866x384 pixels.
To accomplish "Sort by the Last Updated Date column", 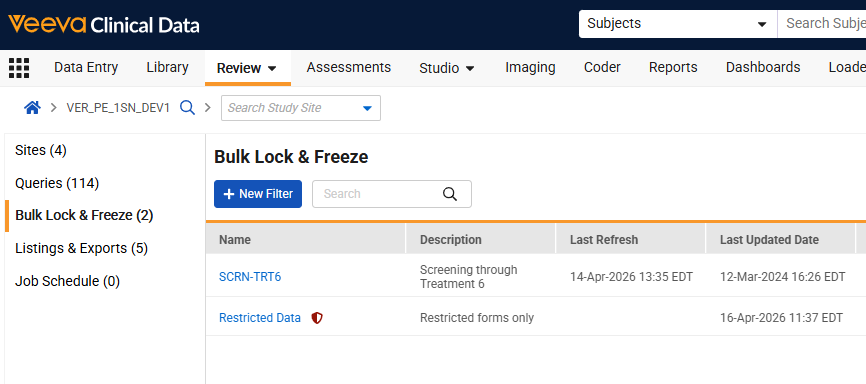I will (x=769, y=240).
